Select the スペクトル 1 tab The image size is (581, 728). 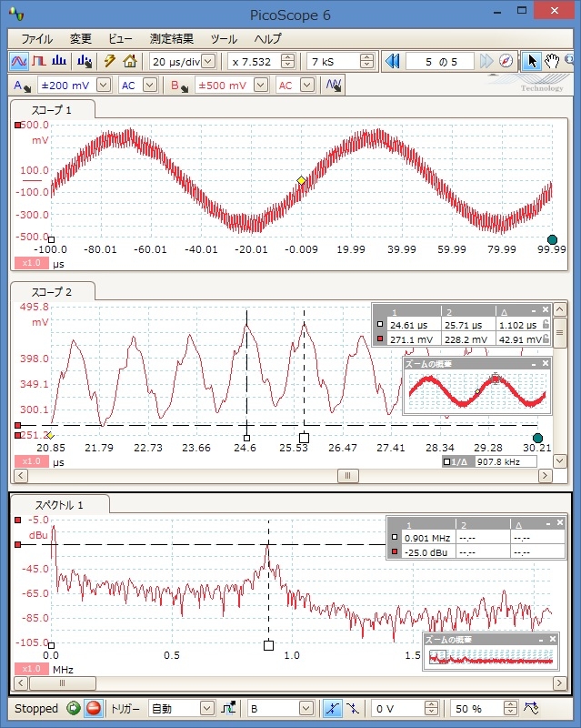click(x=59, y=505)
